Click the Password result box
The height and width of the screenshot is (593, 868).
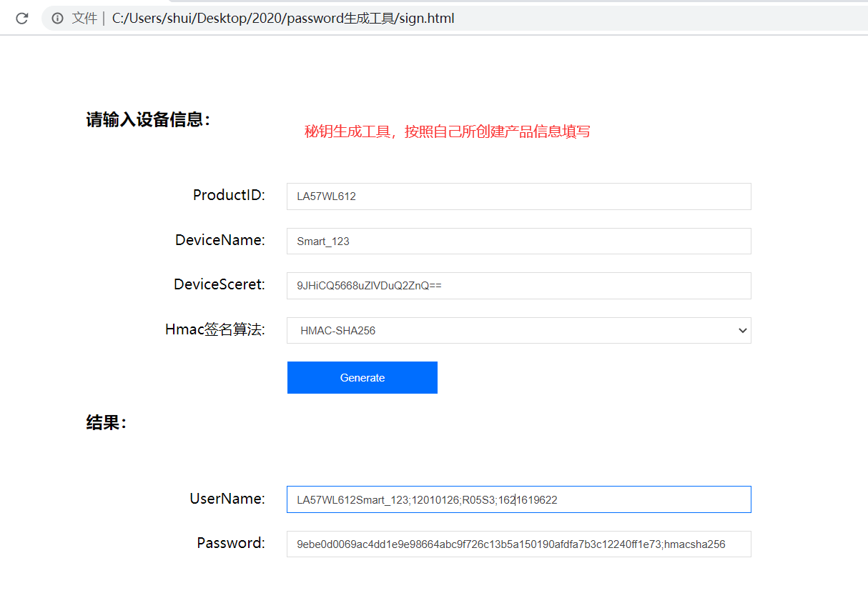tap(518, 544)
